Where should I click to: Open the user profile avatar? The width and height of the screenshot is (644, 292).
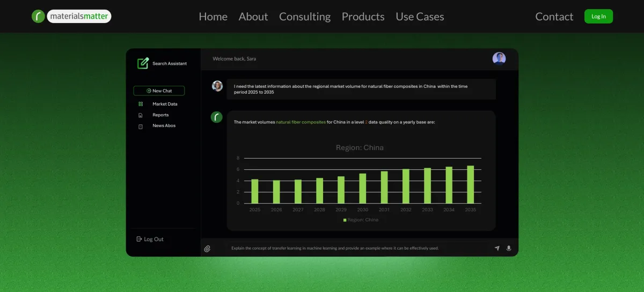point(499,58)
